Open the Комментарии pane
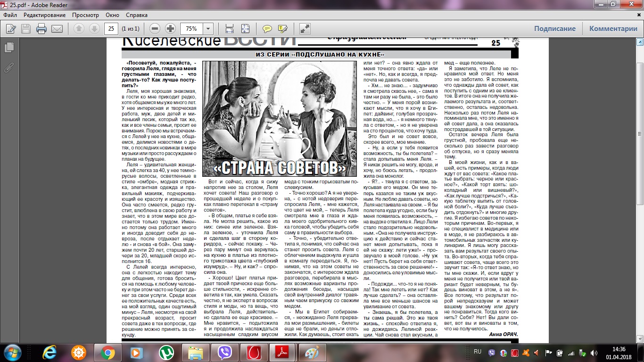 tap(613, 29)
